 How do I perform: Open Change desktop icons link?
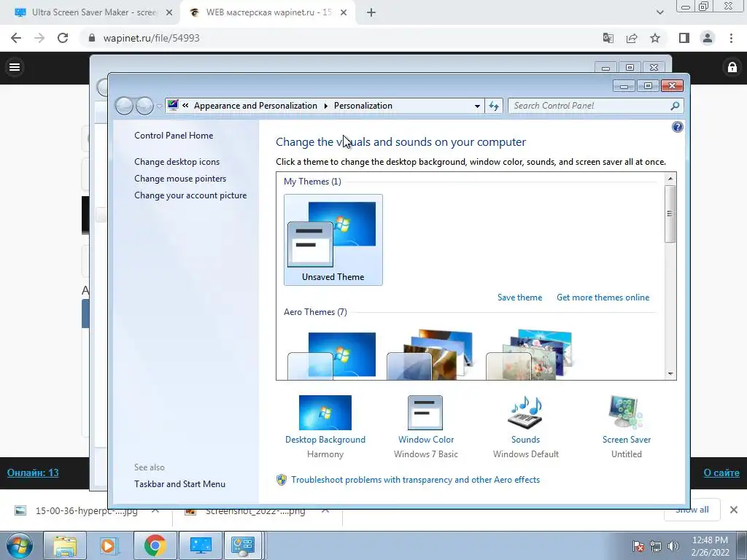click(x=177, y=161)
